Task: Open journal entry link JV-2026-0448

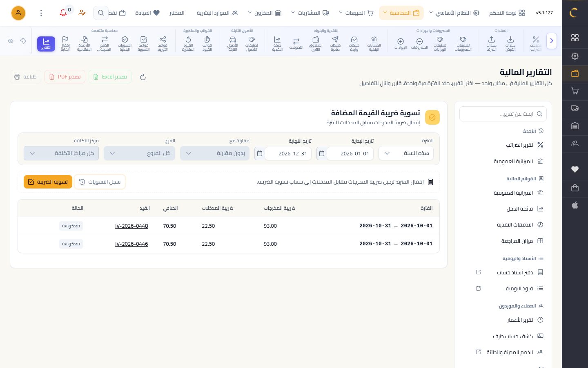Action: [x=131, y=226]
